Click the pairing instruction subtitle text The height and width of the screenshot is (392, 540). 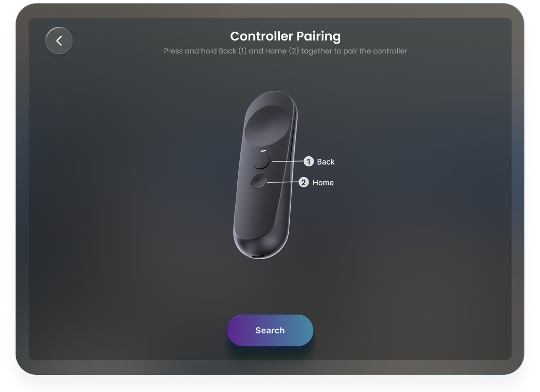(x=285, y=51)
